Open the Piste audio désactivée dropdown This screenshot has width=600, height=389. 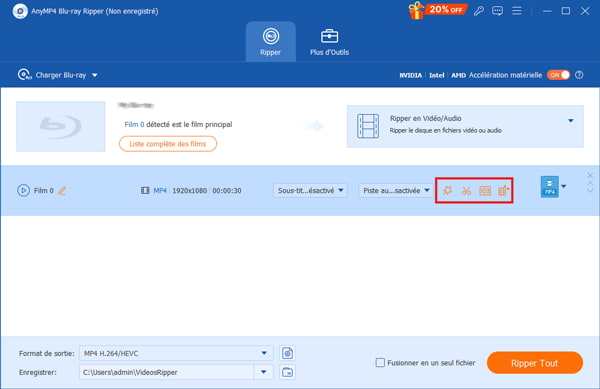pyautogui.click(x=396, y=190)
